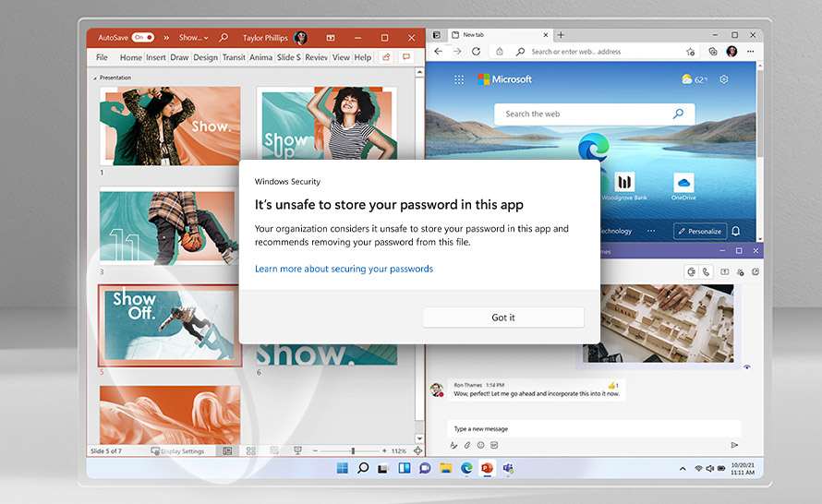Toggle AutoSave switch in PowerPoint
This screenshot has width=822, height=504.
point(143,37)
